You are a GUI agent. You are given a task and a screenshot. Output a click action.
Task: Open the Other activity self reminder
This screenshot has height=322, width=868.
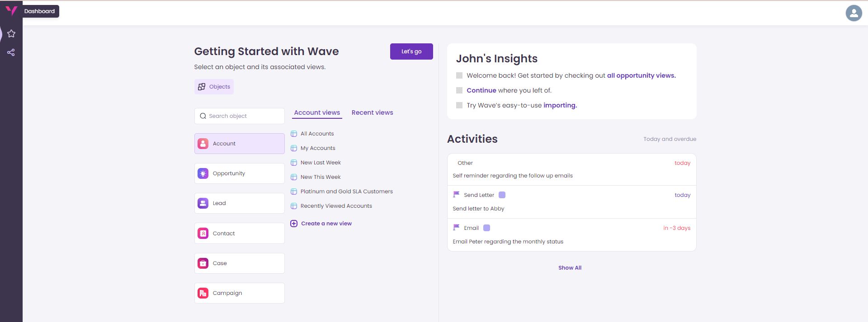point(572,169)
